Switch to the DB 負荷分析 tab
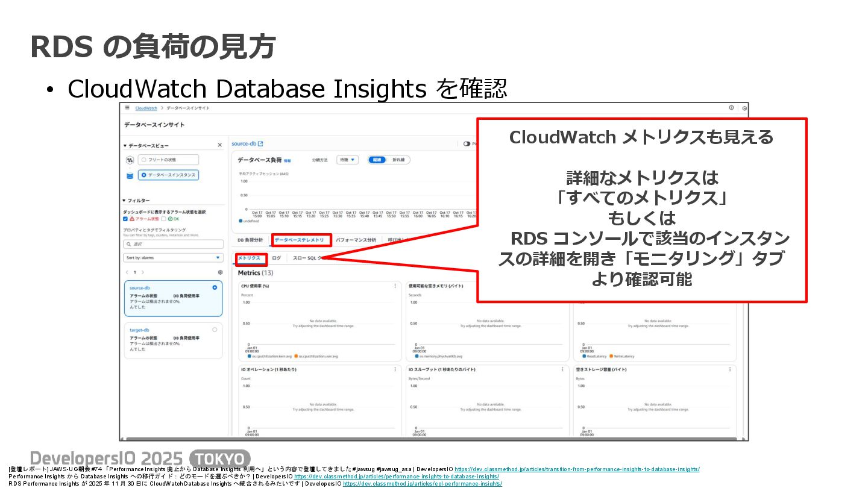This screenshot has width=868, height=488. (x=250, y=240)
